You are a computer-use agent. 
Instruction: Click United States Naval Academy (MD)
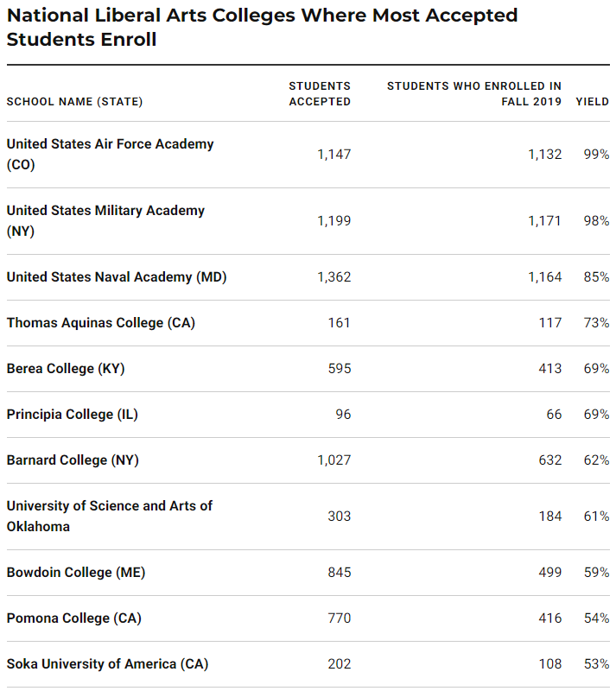point(116,277)
